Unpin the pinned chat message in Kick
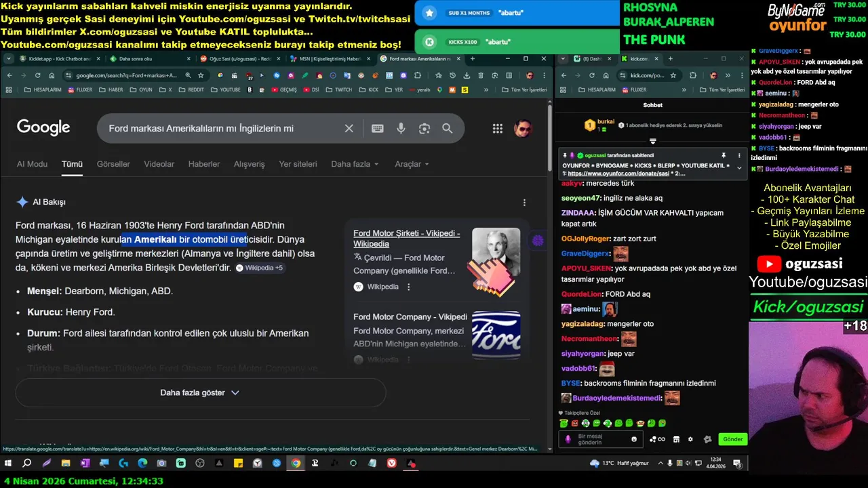The height and width of the screenshot is (488, 868). click(x=724, y=155)
